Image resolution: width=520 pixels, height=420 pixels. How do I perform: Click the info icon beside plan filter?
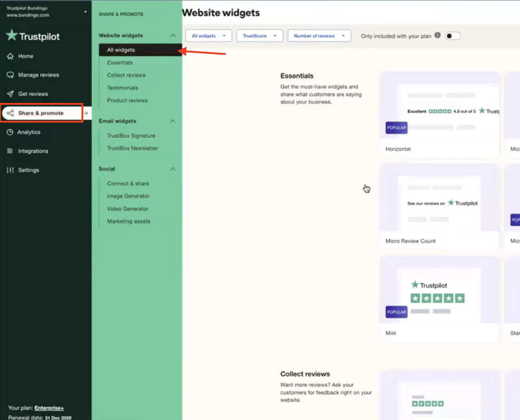[x=438, y=35]
